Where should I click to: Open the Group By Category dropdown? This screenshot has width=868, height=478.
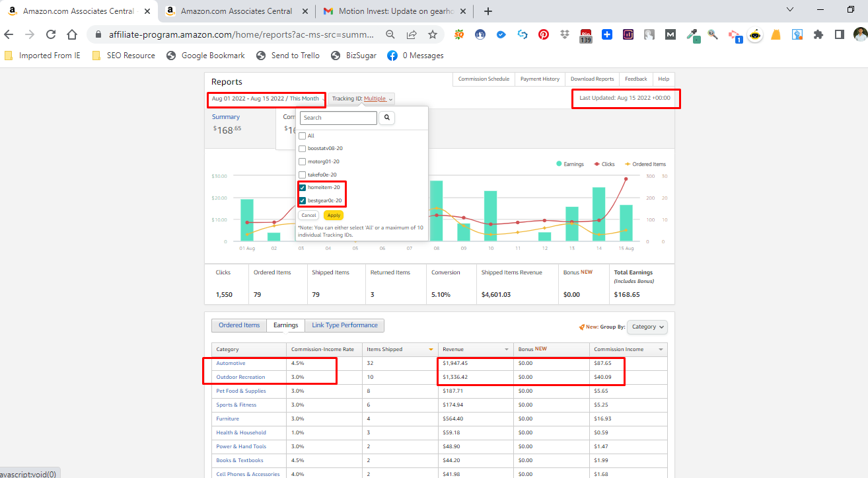click(647, 327)
